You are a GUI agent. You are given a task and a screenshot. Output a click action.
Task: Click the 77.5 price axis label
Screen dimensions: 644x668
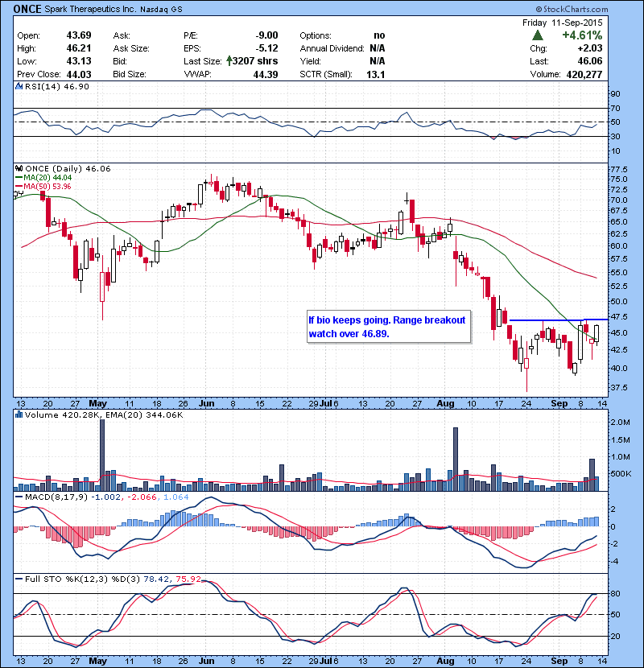[x=619, y=169]
